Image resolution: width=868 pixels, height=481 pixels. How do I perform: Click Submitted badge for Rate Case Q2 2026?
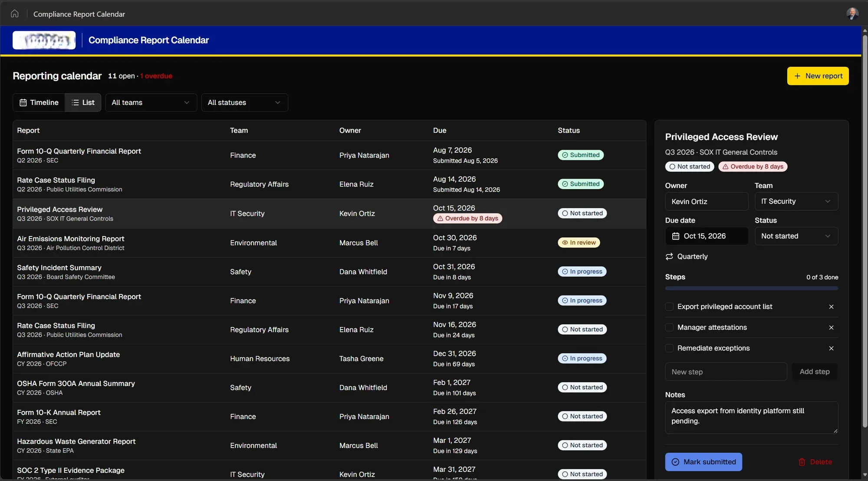point(580,184)
